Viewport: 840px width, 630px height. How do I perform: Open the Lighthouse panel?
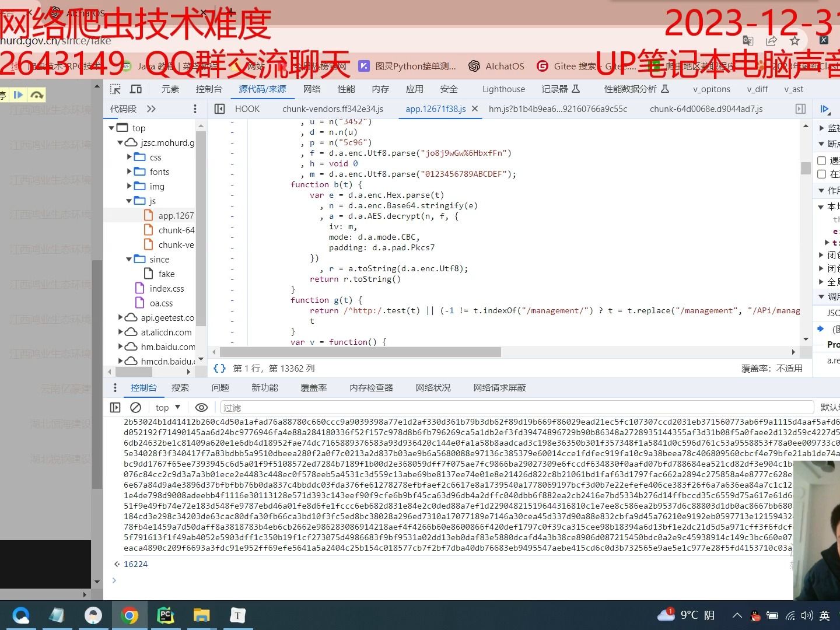tap(503, 89)
